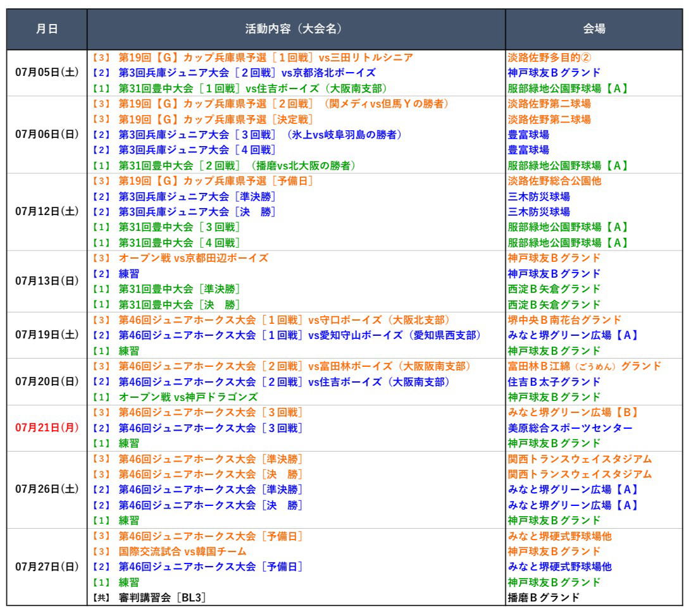Click the venue 堺中央B南花台グランド
Viewport: 698px width, 616px height.
coord(564,320)
